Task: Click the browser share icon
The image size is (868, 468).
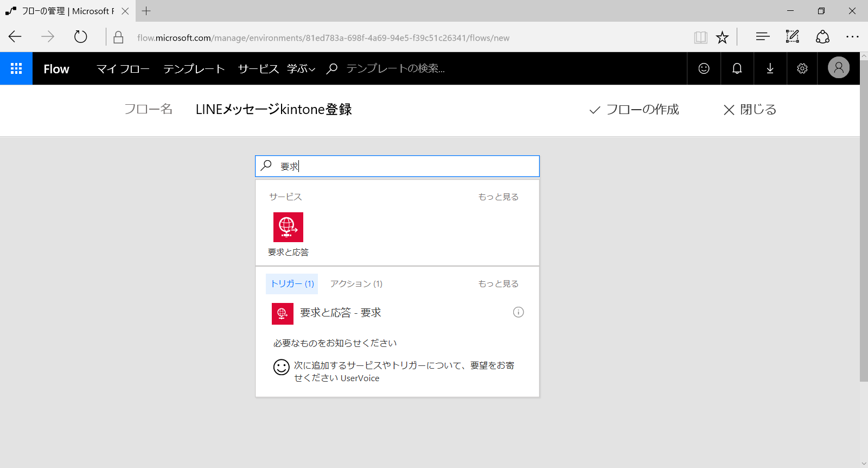Action: (x=822, y=37)
